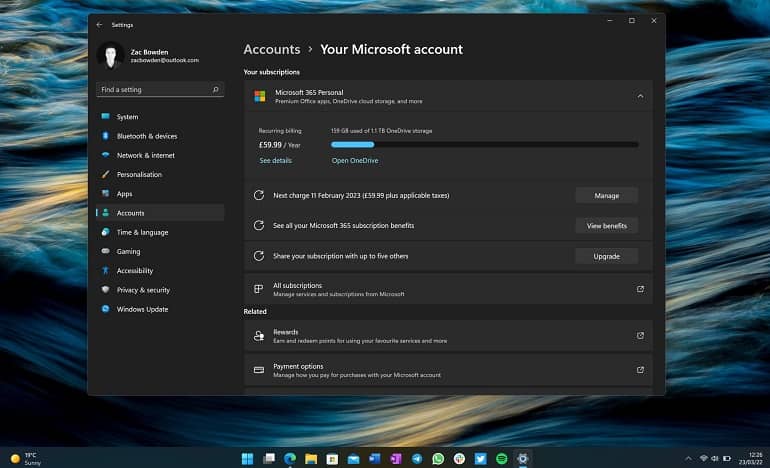Click refresh icon beside subscription benefits
The image size is (770, 468).
point(259,225)
